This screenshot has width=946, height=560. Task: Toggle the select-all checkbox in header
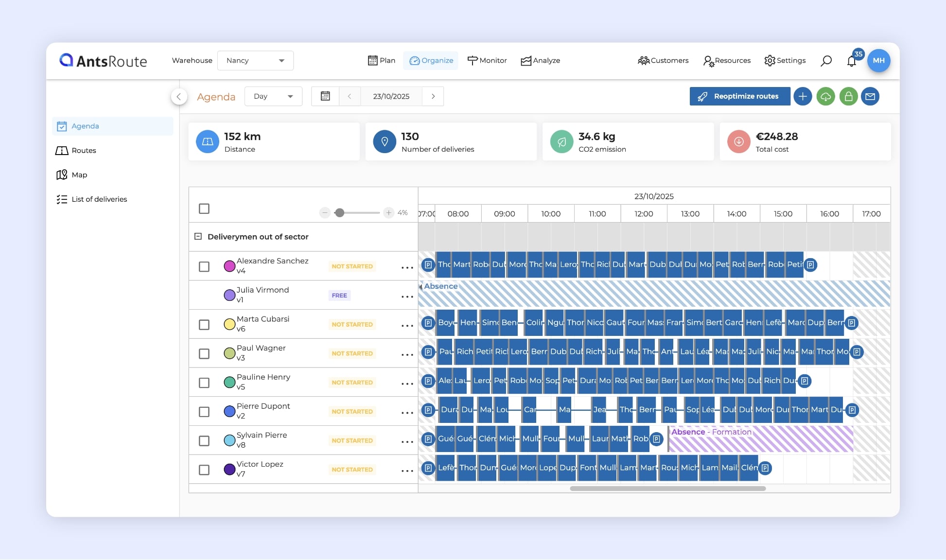tap(204, 209)
